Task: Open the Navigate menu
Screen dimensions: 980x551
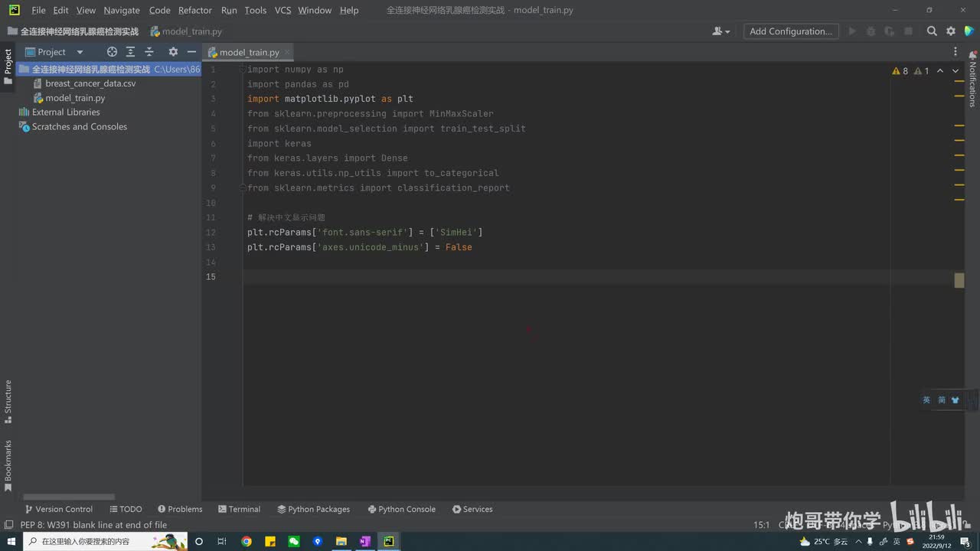Action: click(122, 10)
